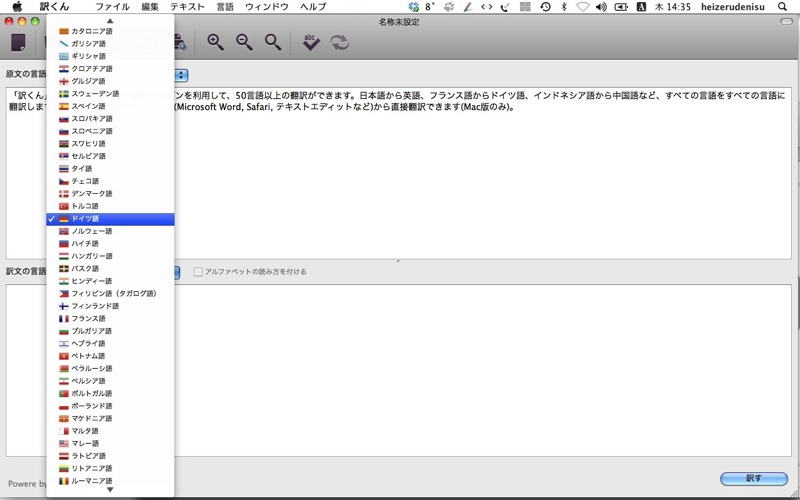Viewport: 800px width, 500px height.
Task: Select フィンランド語 from the list
Action: 110,306
